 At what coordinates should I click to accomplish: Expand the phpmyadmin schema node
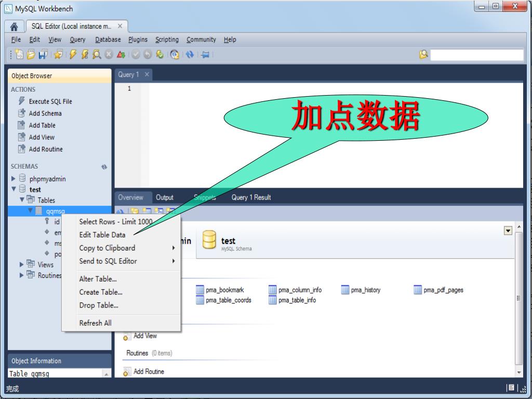(13, 179)
